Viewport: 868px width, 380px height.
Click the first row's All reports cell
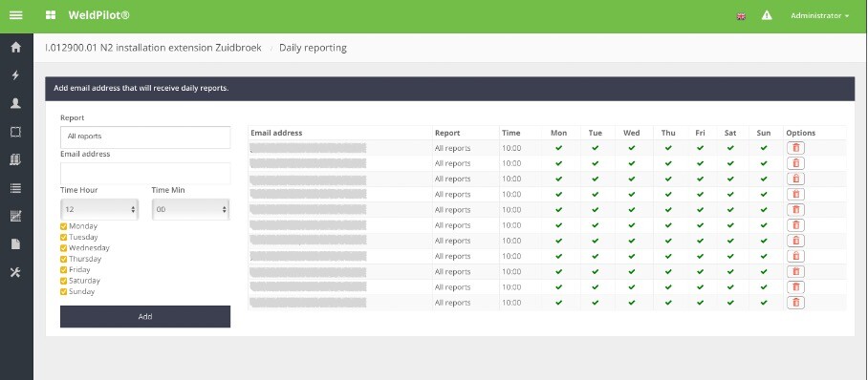click(x=453, y=148)
